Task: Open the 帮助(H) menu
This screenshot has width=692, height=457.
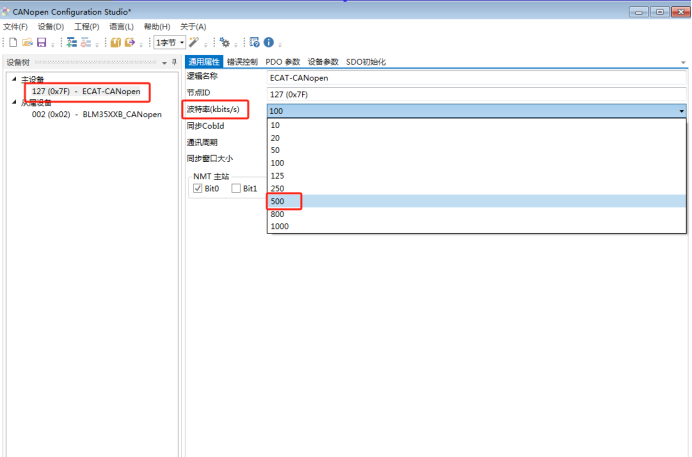Action: 157,26
